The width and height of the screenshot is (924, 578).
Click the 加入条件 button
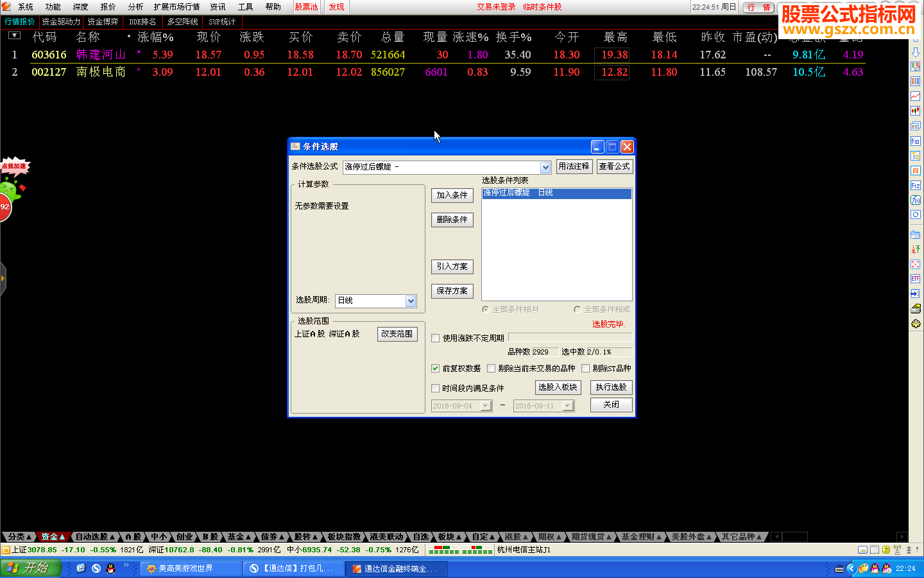[x=452, y=195]
